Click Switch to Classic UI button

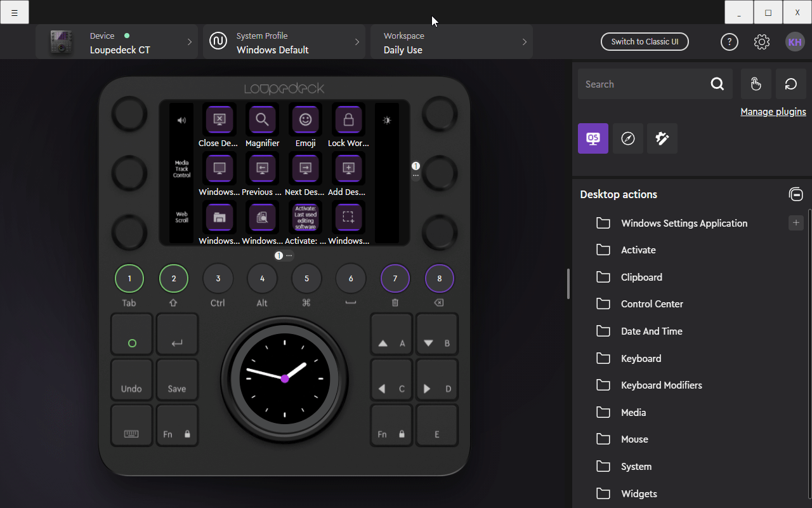(645, 42)
